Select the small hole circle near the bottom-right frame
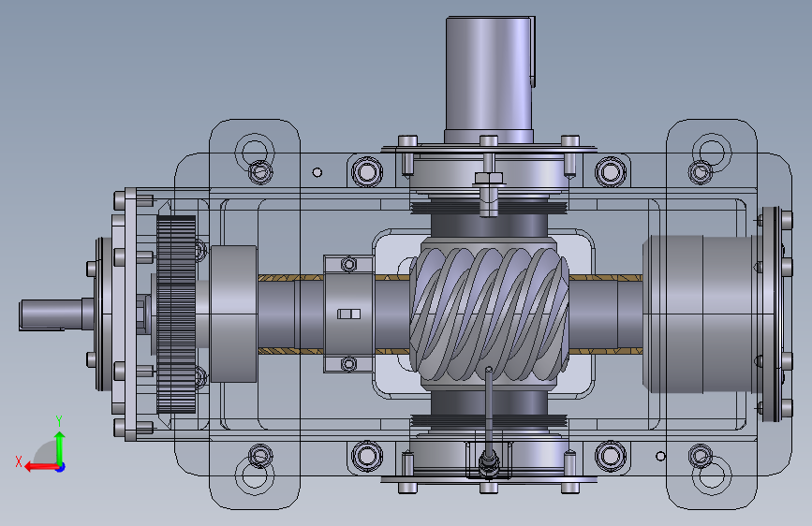 [x=660, y=456]
